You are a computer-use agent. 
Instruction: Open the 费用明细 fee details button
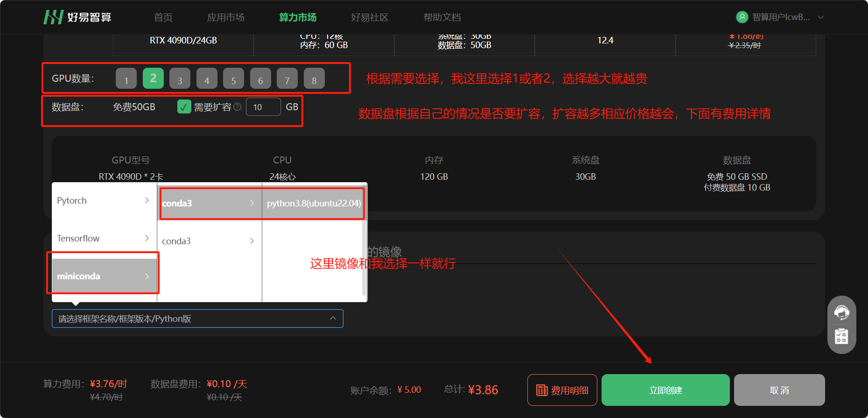coord(562,390)
